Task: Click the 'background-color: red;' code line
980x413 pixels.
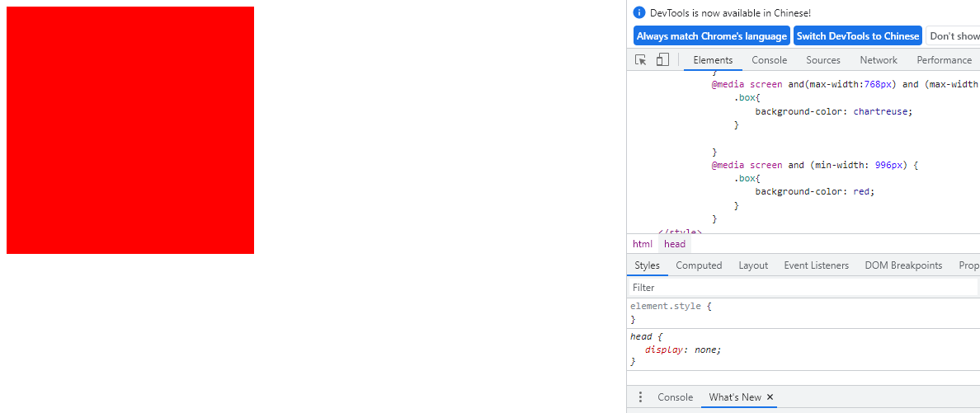Action: tap(814, 191)
